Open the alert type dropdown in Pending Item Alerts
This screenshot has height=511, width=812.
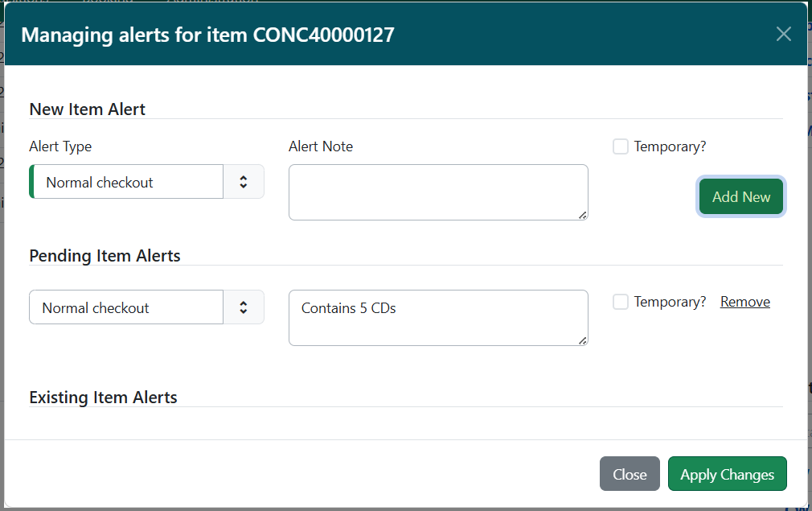tap(126, 307)
